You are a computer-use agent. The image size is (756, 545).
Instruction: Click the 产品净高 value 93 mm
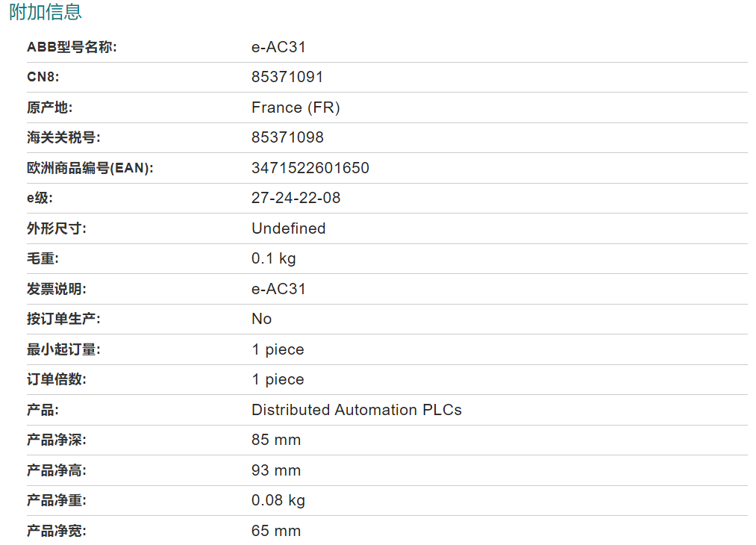tap(276, 470)
